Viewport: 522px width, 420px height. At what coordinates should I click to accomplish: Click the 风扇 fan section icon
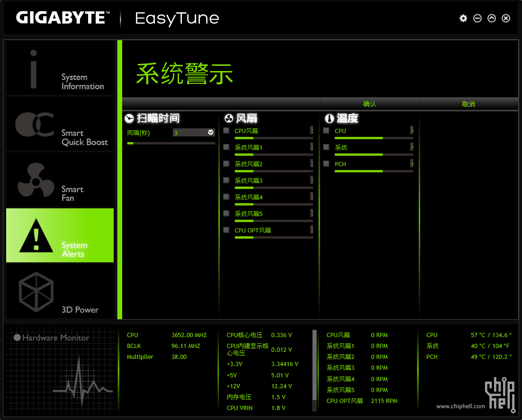click(x=229, y=118)
